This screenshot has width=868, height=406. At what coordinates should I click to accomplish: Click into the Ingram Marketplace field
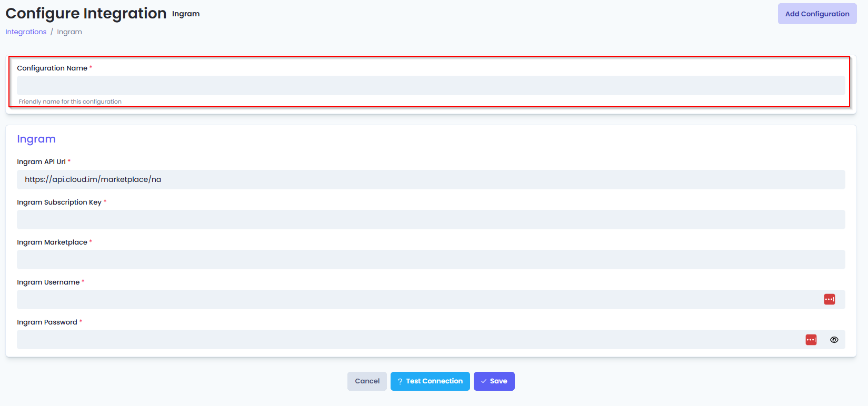pyautogui.click(x=431, y=259)
